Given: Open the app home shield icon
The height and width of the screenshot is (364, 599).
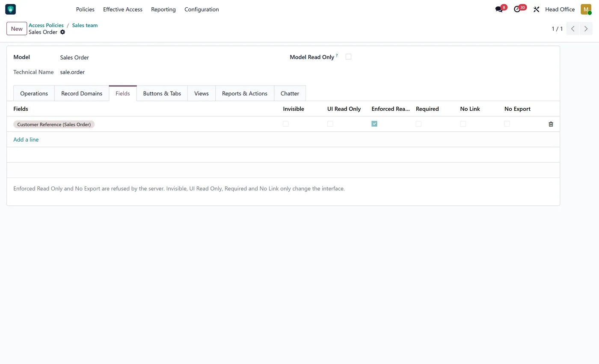Looking at the screenshot, I should pos(10,9).
